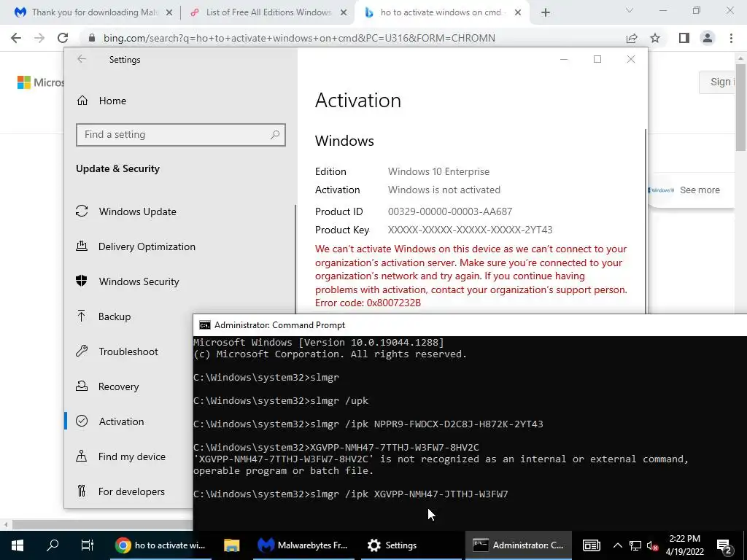Click the Settings sidebar scrollbar
Screen dimensions: 747x560
click(x=295, y=257)
